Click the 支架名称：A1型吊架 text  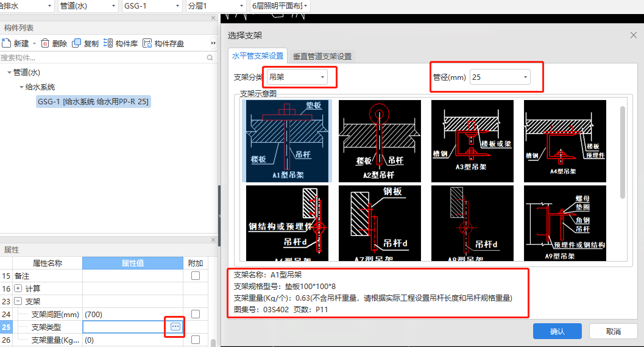click(x=268, y=274)
